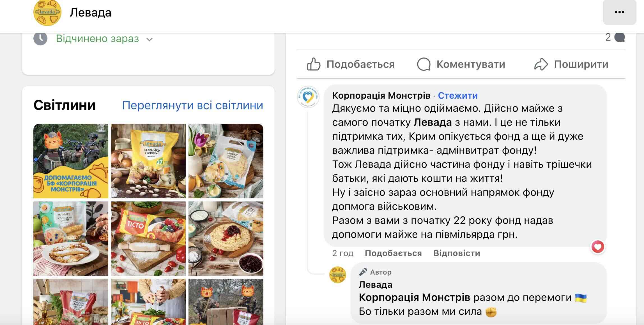
Task: Click the Відчинено зараз opening hours text
Action: 97,38
